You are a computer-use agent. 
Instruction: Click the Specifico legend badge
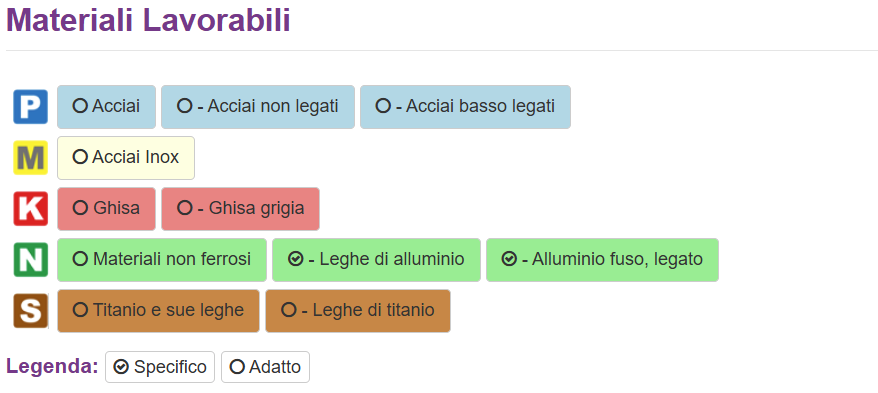160,367
